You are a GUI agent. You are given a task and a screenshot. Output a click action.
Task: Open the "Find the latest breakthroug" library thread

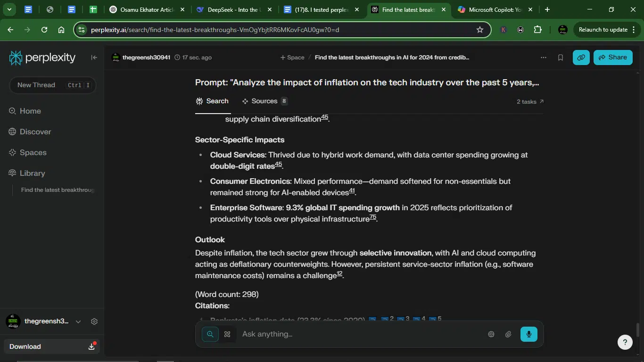58,190
